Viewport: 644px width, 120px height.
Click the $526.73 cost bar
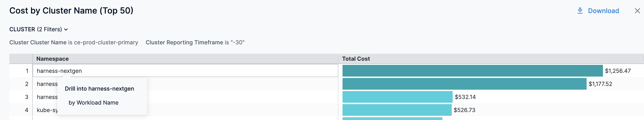(397, 110)
